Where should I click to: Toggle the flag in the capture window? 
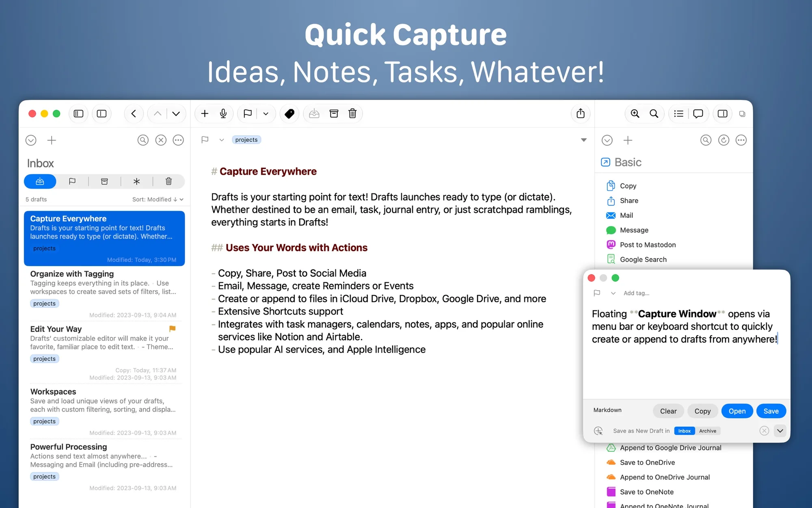[x=597, y=293]
